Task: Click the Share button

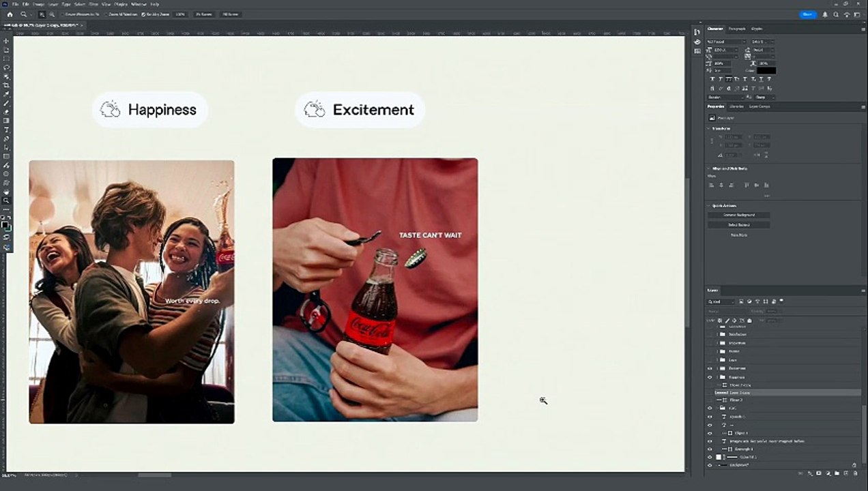Action: pos(808,14)
